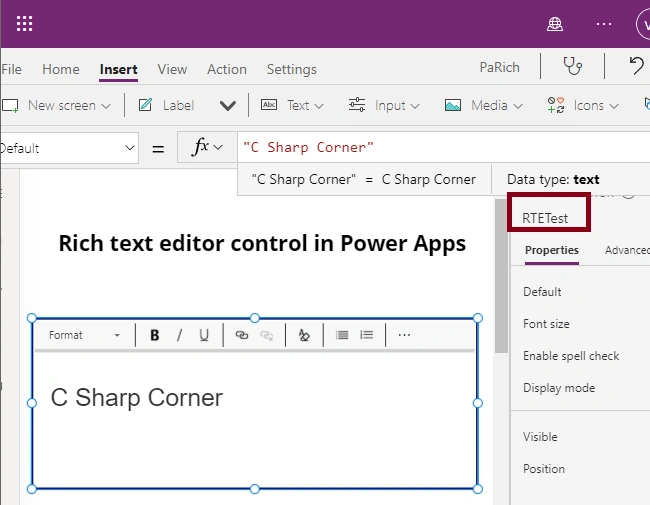
Task: Click the unlink icon in editor
Action: pos(267,335)
